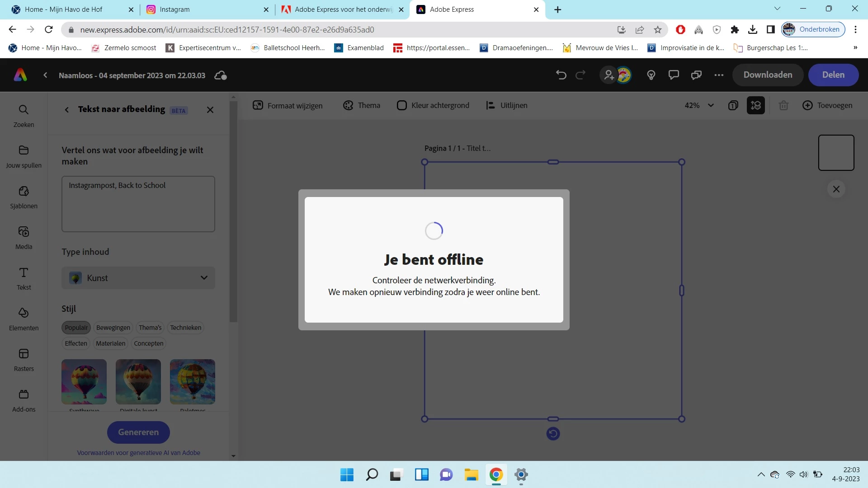Click the Kleur achtergrond color option

[433, 105]
